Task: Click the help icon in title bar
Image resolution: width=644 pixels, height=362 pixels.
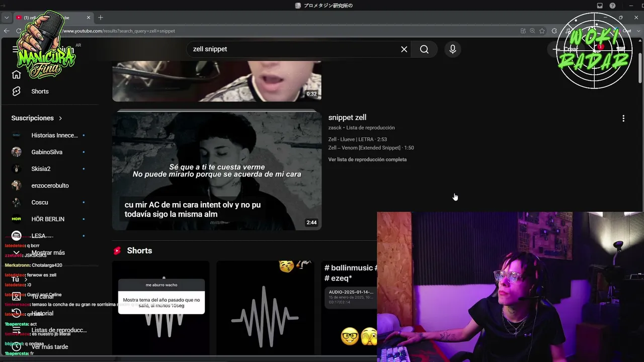Action: pyautogui.click(x=612, y=6)
